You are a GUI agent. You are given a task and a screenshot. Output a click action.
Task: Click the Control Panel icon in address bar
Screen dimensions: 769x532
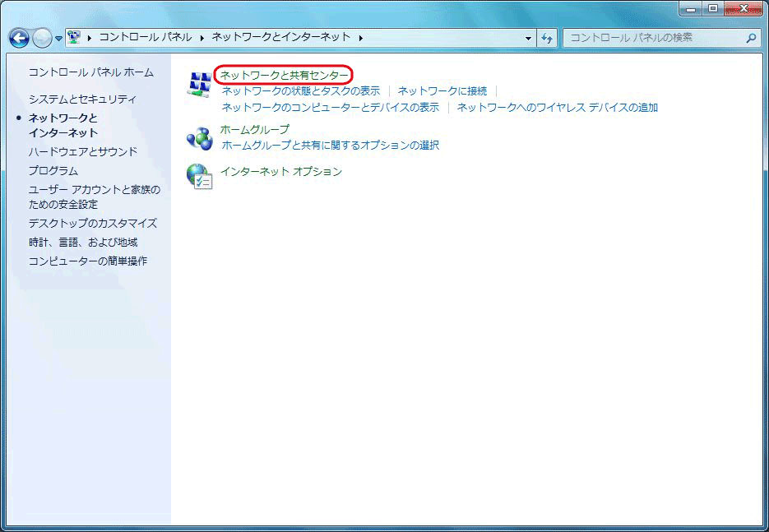click(x=73, y=37)
